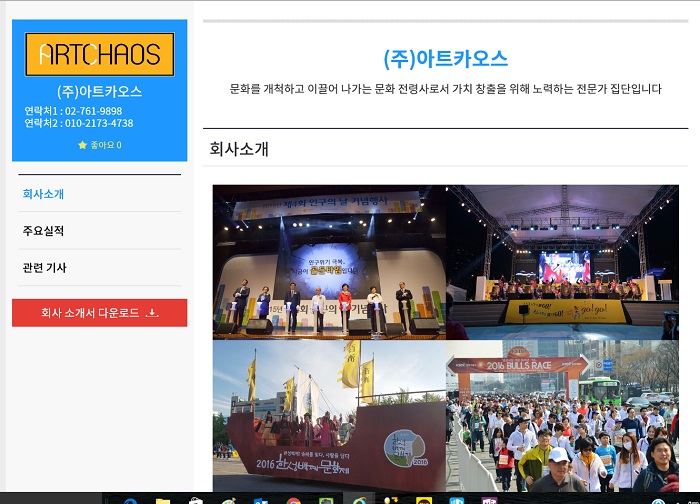
Task: Open the 2016 Bulls Race crowd photo
Action: pyautogui.click(x=562, y=415)
